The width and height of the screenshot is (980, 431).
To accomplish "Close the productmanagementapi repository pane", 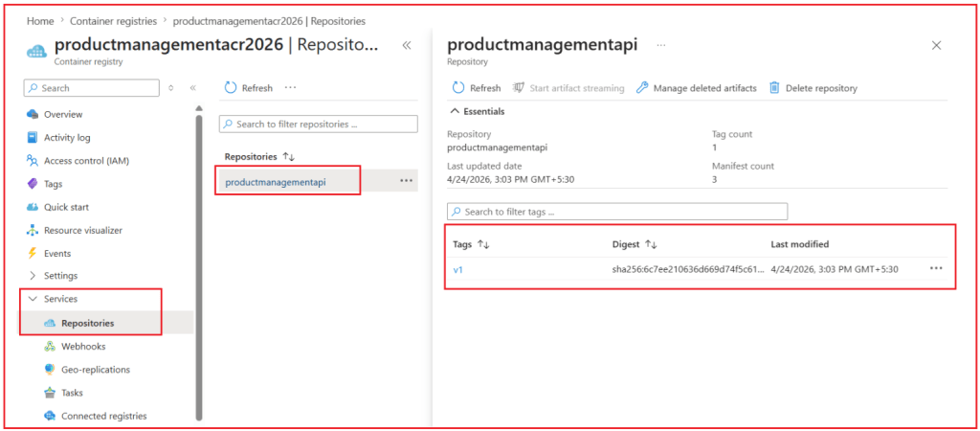I will click(936, 45).
